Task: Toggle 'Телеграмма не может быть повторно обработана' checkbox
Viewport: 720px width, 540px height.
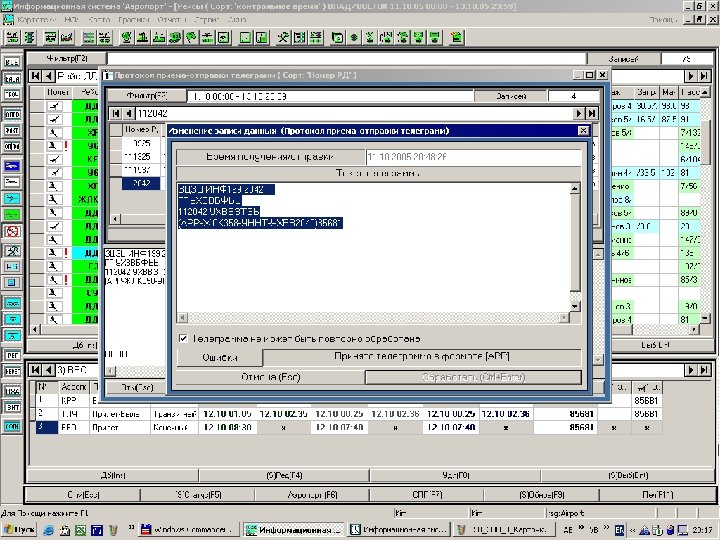Action: (x=183, y=338)
